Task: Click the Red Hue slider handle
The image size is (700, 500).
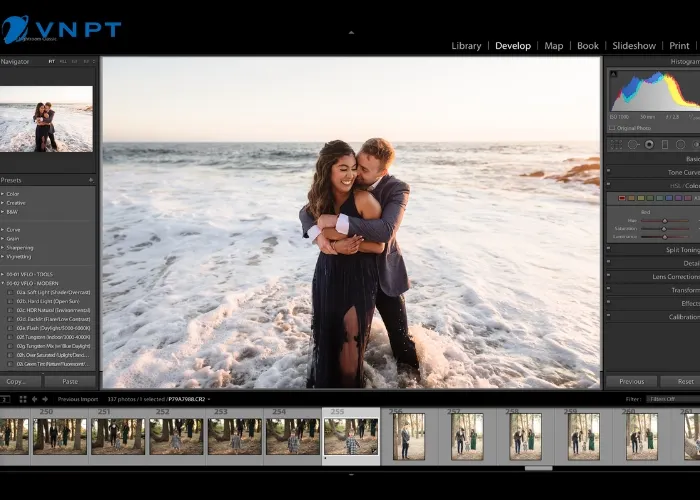Action: point(664,221)
